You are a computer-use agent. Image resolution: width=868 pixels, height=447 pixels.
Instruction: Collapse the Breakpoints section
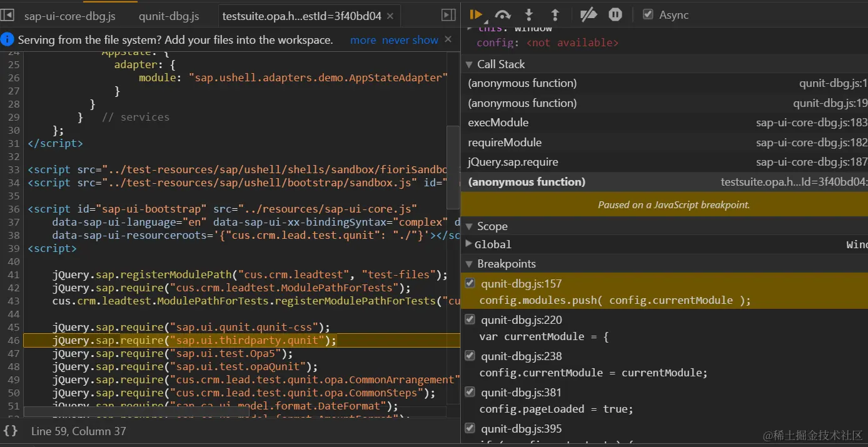click(469, 264)
